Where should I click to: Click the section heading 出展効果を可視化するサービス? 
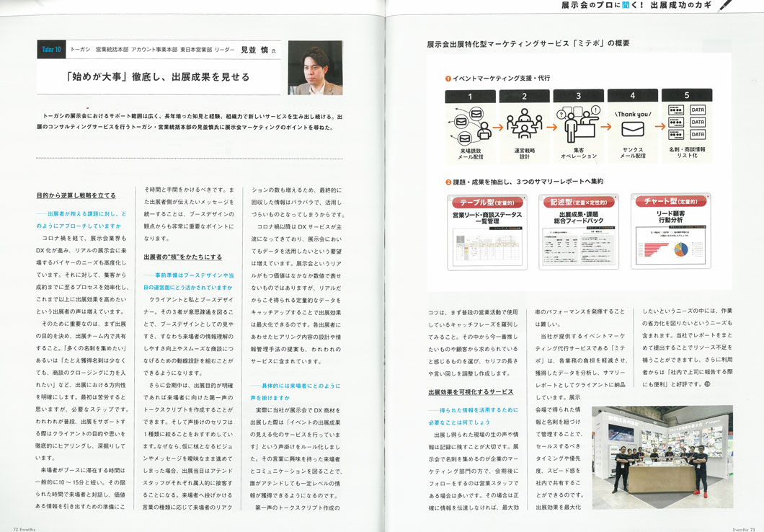tap(471, 391)
